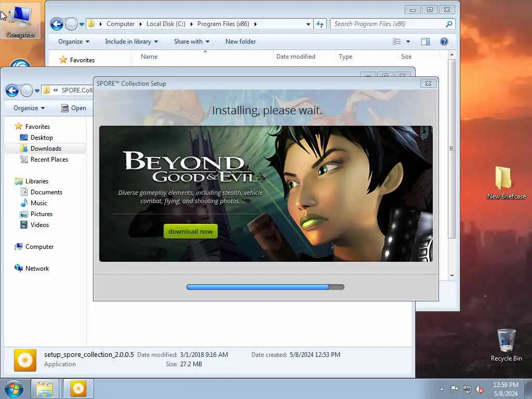Click Local Disk (C:) breadcrumb segment
Screen dimensions: 532x399
tap(166, 24)
